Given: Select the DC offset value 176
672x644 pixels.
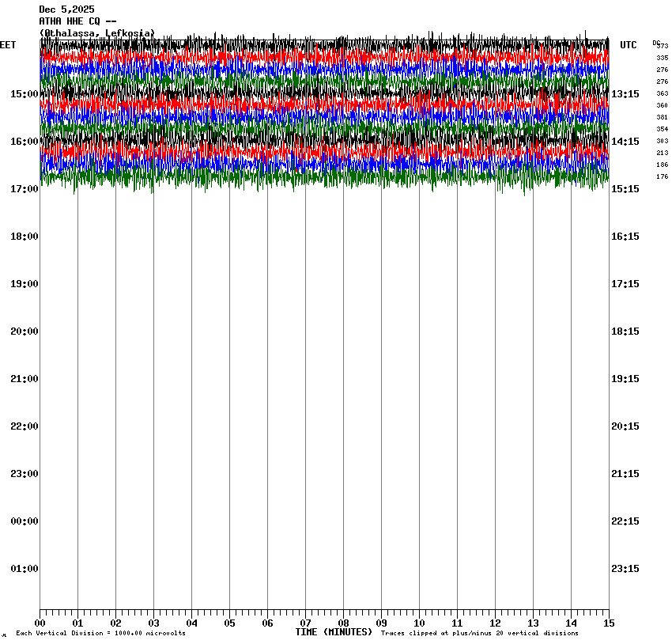Looking at the screenshot, I should 662,176.
